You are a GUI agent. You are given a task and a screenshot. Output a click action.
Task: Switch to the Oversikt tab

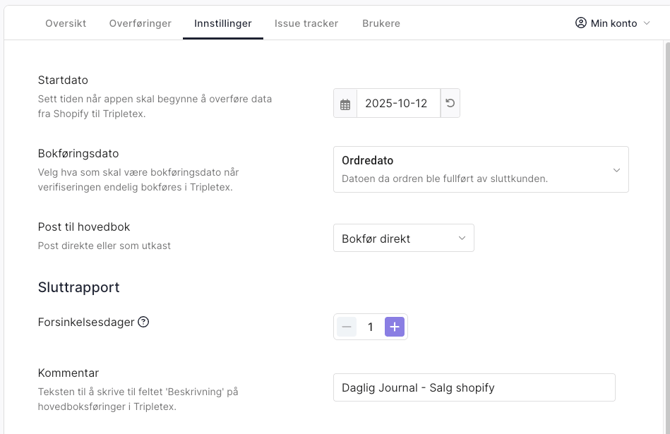coord(65,23)
